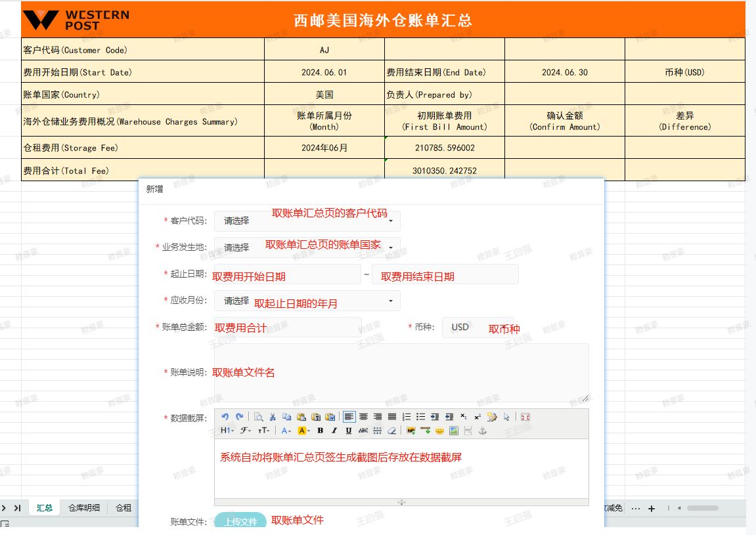
Task: Click the horizontal scrollbar of the spreadsheet
Action: [703, 508]
